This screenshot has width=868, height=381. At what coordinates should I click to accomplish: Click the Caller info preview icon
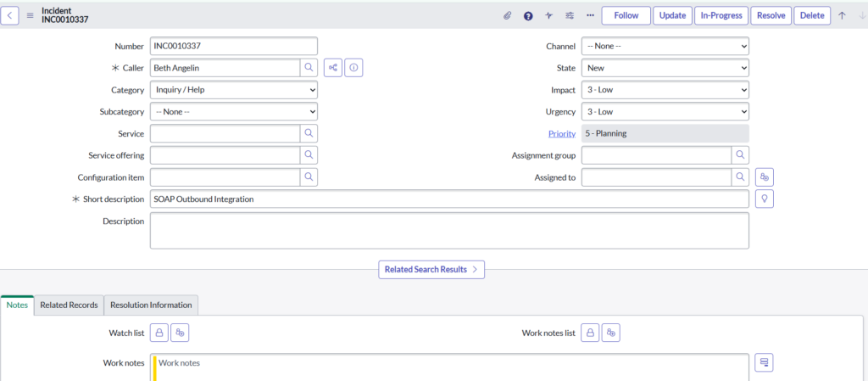point(354,68)
